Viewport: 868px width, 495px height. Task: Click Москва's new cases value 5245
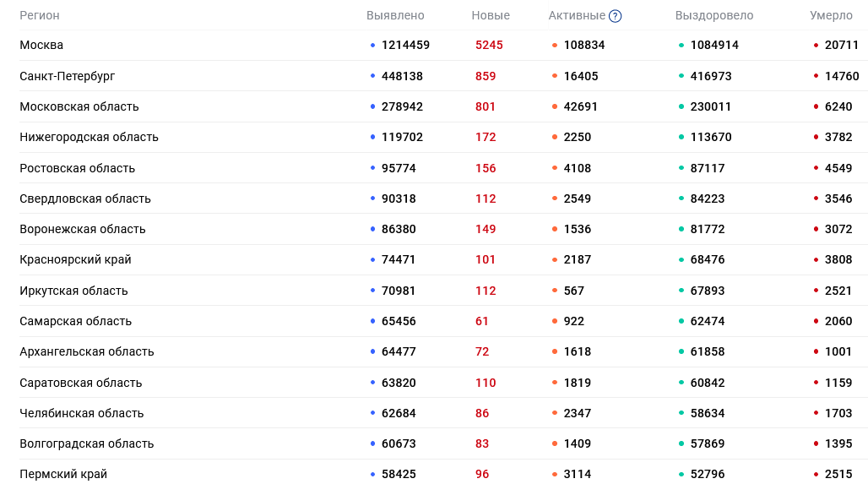click(x=489, y=45)
